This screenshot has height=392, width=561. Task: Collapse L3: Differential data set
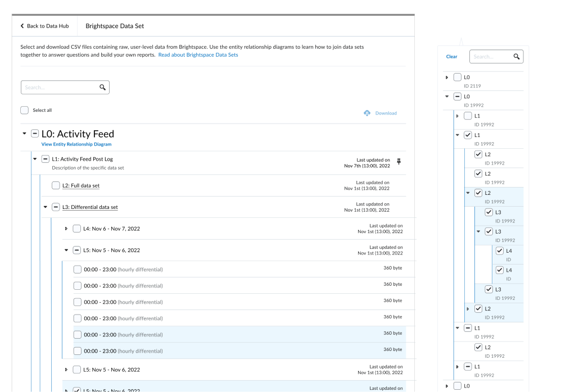tap(46, 207)
